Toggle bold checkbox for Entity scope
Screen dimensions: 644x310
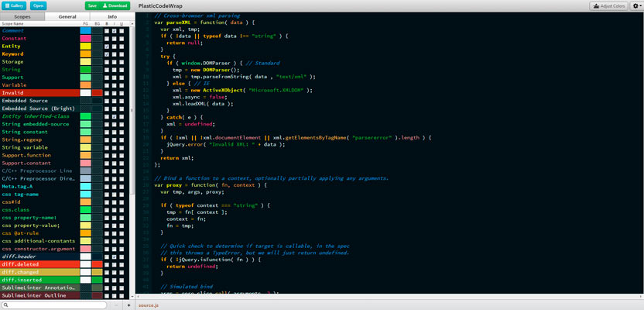pos(107,46)
